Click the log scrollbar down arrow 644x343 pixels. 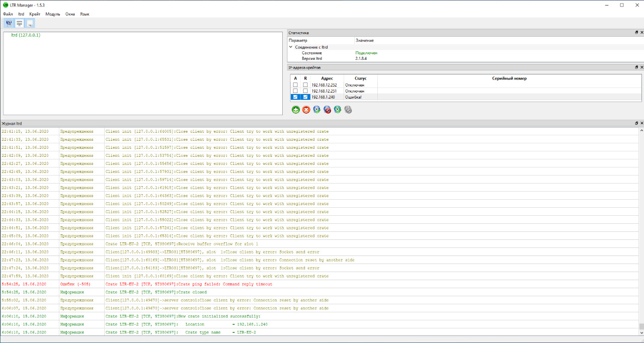coord(641,333)
